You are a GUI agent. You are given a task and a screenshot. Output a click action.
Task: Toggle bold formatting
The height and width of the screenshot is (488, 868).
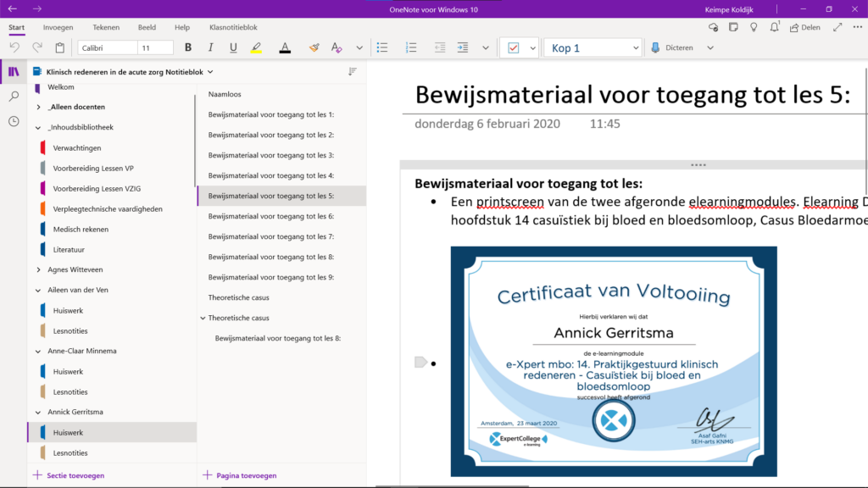coord(188,47)
